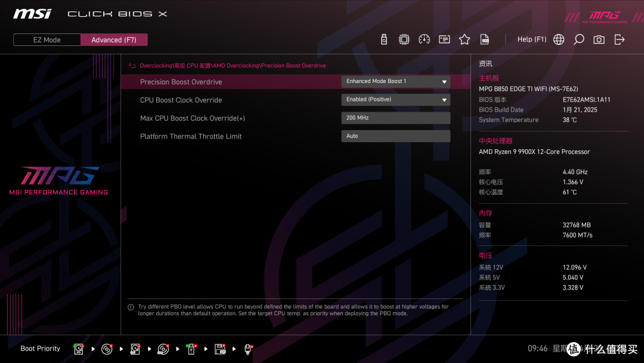Image resolution: width=644 pixels, height=363 pixels.
Task: Click the info icon beside the help description
Action: coord(131,307)
